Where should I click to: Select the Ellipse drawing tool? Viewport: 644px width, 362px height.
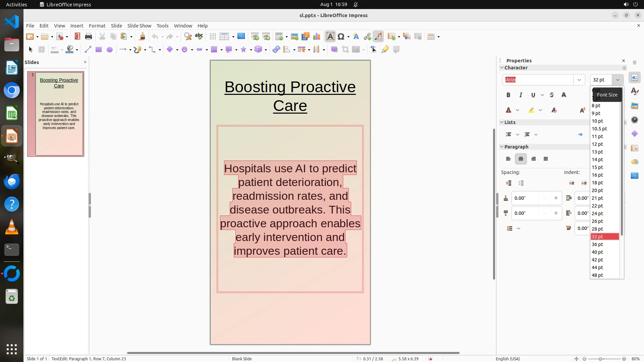pyautogui.click(x=109, y=50)
